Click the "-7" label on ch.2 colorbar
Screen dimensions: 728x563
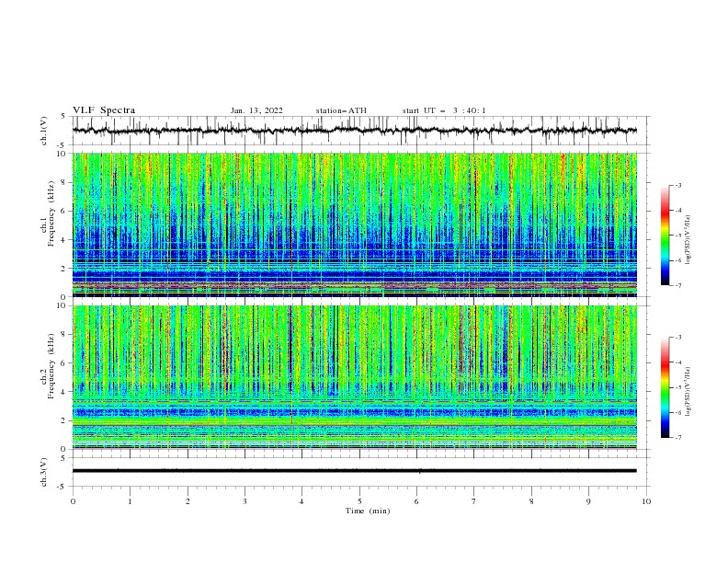[678, 438]
